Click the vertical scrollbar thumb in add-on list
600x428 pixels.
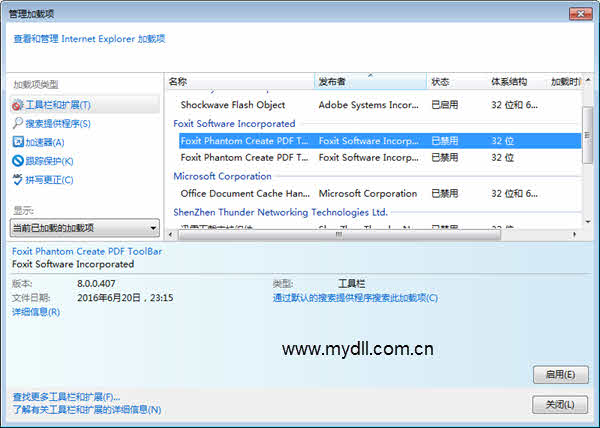[588, 135]
